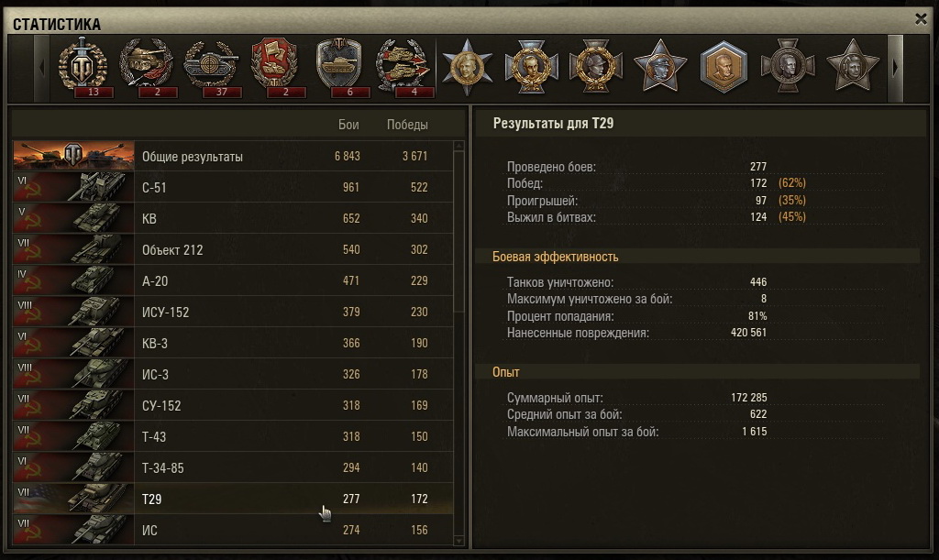Show next medals with right arrow
The height and width of the screenshot is (560, 939).
click(895, 68)
